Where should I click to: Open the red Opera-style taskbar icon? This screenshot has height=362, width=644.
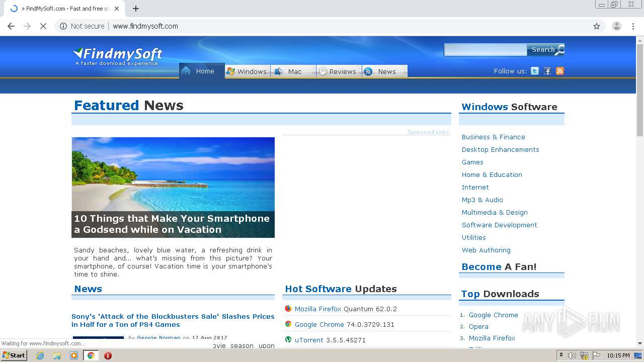coord(108,355)
